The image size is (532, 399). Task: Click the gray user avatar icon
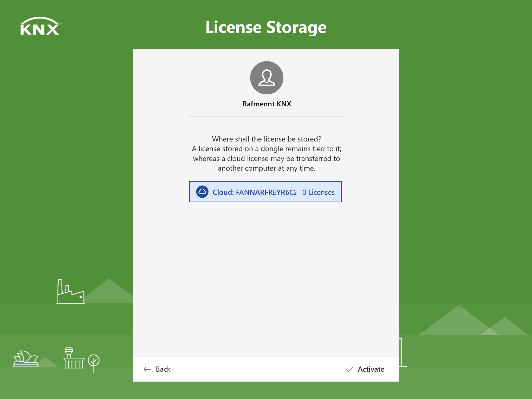(x=267, y=78)
